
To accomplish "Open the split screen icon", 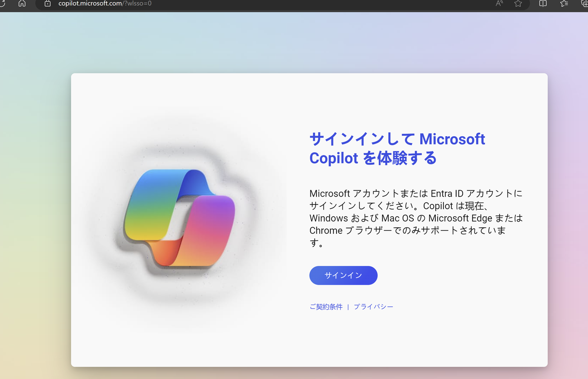I will click(543, 4).
